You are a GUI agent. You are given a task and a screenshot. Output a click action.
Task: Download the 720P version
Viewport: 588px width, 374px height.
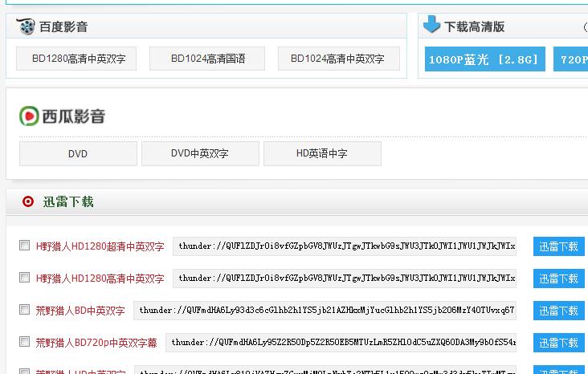pos(571,59)
